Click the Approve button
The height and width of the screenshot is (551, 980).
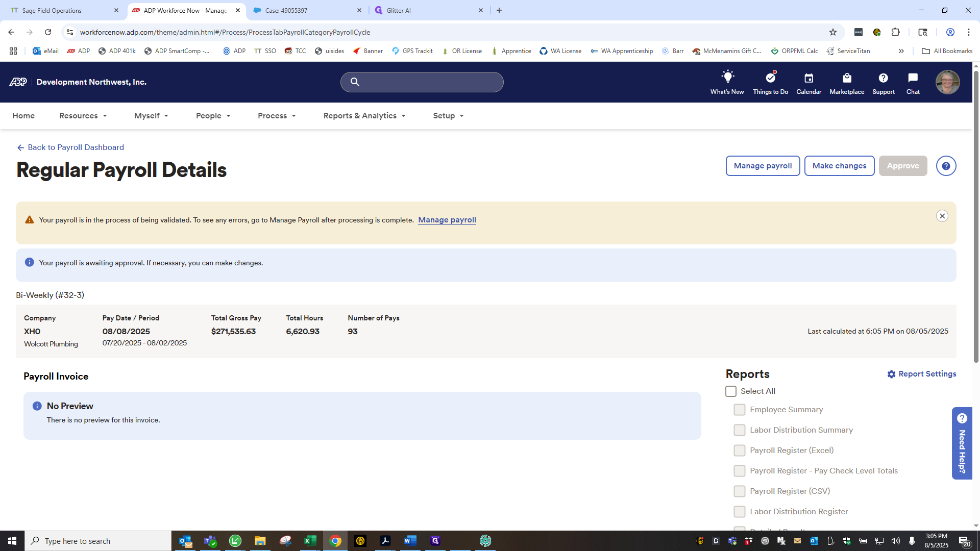click(x=903, y=166)
